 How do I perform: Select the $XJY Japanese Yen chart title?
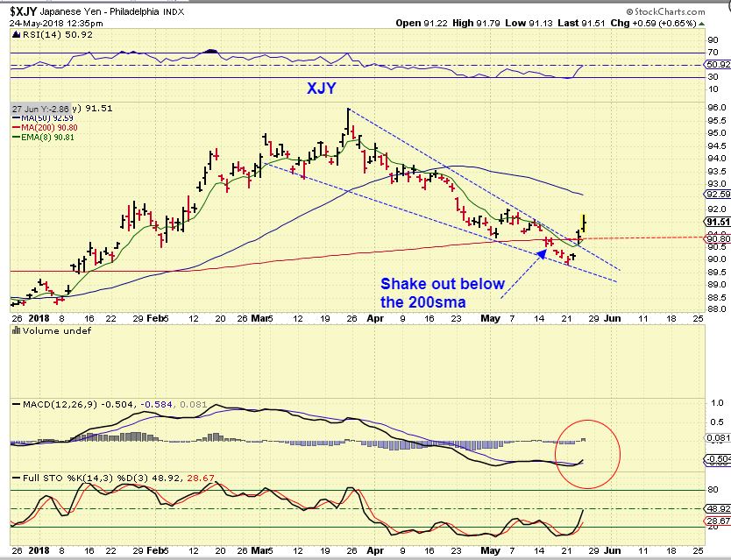97,11
